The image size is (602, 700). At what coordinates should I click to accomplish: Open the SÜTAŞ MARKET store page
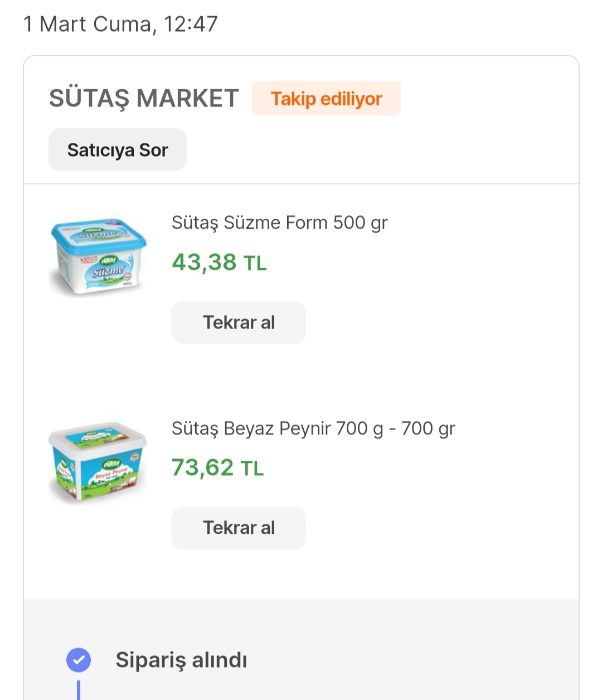pos(144,99)
